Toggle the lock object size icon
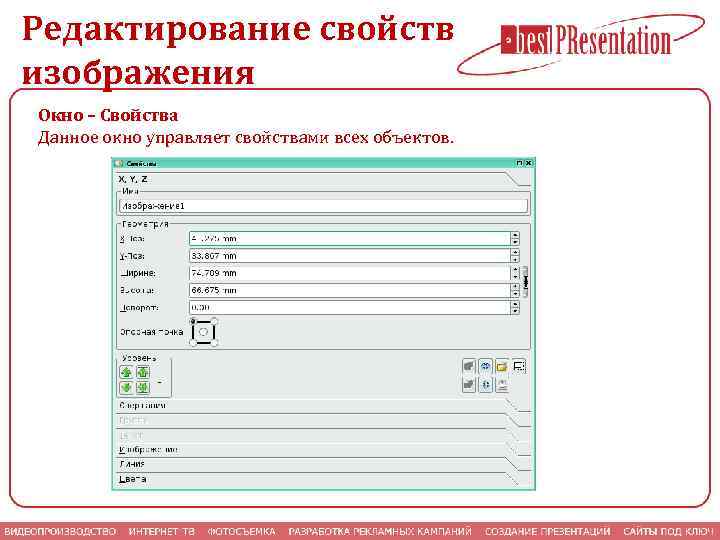 pos(502,385)
